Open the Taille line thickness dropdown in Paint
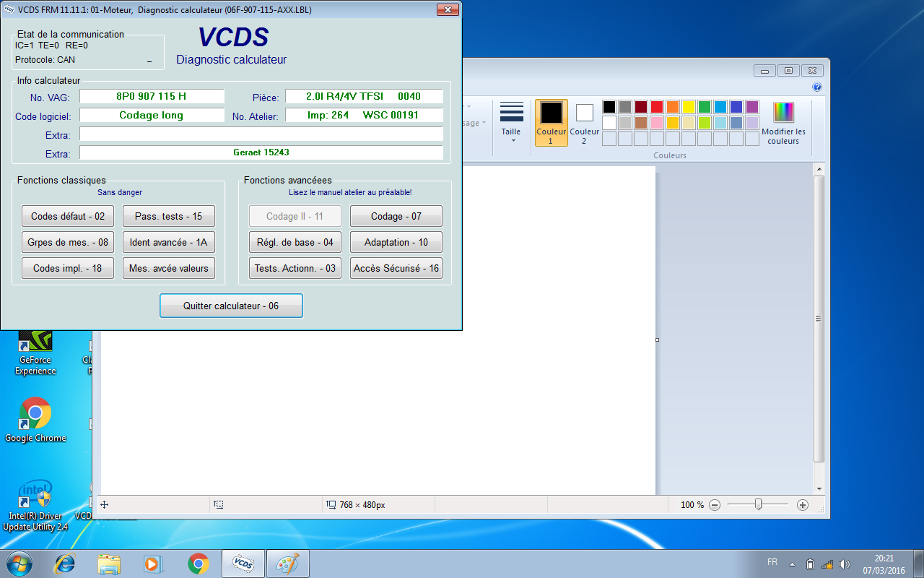The width and height of the screenshot is (924, 578). tap(511, 123)
